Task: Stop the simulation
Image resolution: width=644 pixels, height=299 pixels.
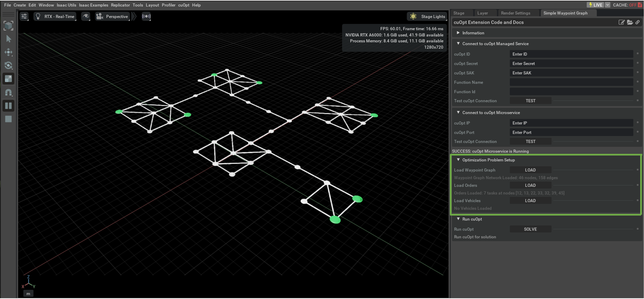Action: (9, 119)
